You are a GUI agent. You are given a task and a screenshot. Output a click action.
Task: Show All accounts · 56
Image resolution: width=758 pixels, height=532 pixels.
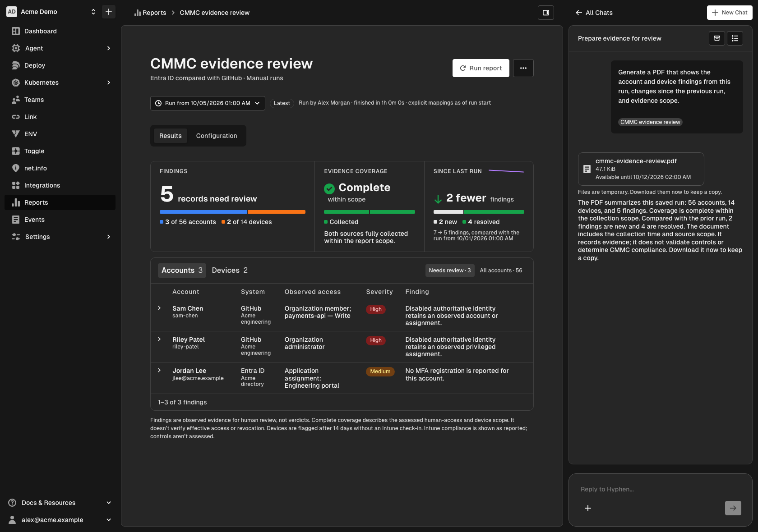coord(501,271)
